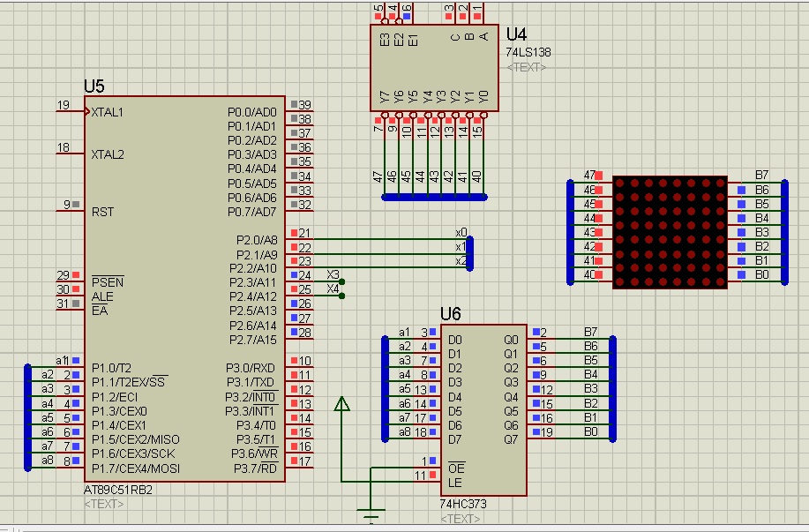
Task: Select the 74HC373 part value text
Action: point(463,504)
